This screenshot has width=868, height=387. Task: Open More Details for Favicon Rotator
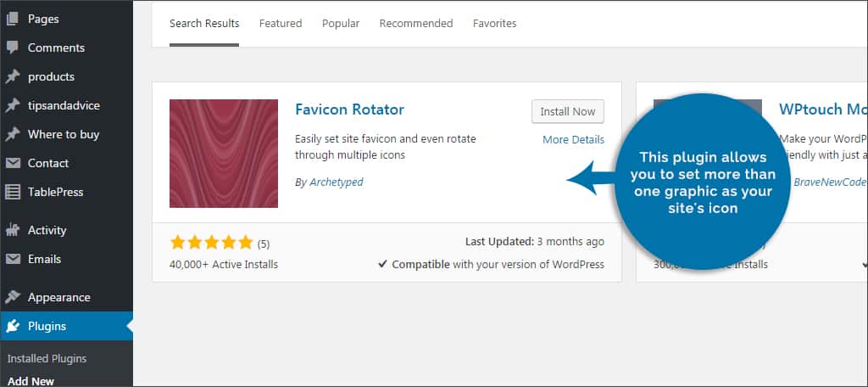pos(574,140)
